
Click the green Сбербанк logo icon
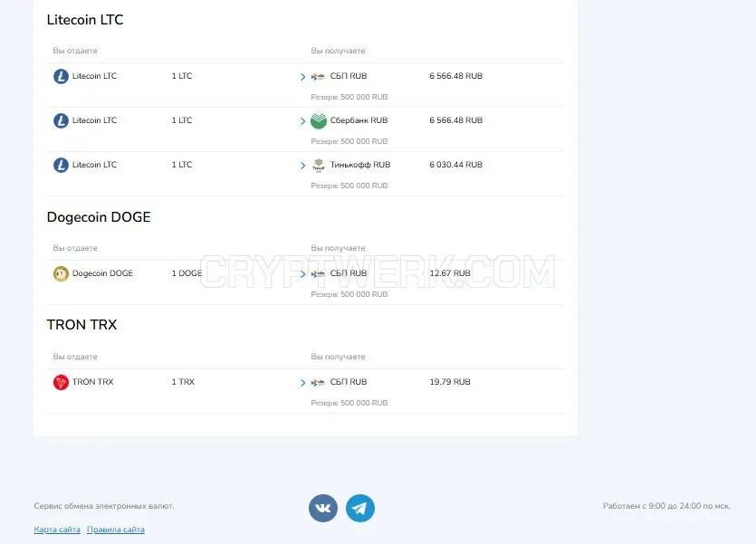319,121
